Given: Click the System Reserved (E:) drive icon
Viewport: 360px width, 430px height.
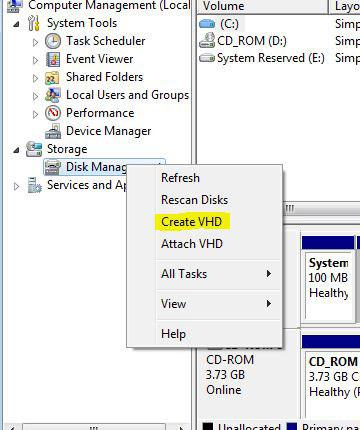Looking at the screenshot, I should [207, 59].
